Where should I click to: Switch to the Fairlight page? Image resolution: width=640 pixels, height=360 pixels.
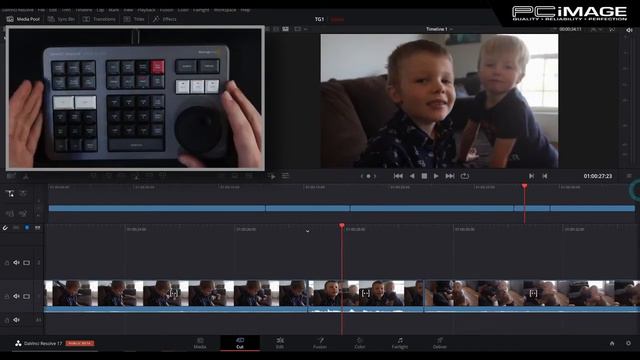coord(400,343)
